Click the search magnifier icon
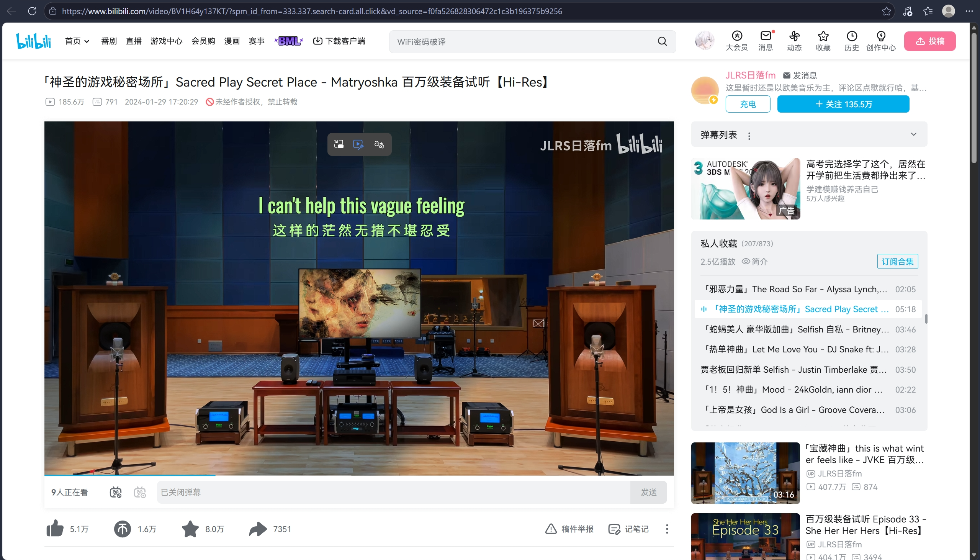The width and height of the screenshot is (980, 560). [x=662, y=41]
